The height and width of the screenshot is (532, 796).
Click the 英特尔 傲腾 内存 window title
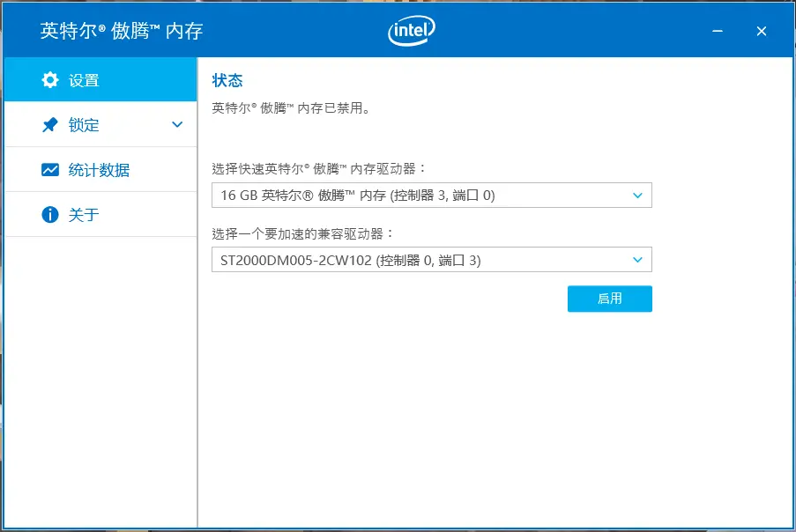click(x=122, y=31)
